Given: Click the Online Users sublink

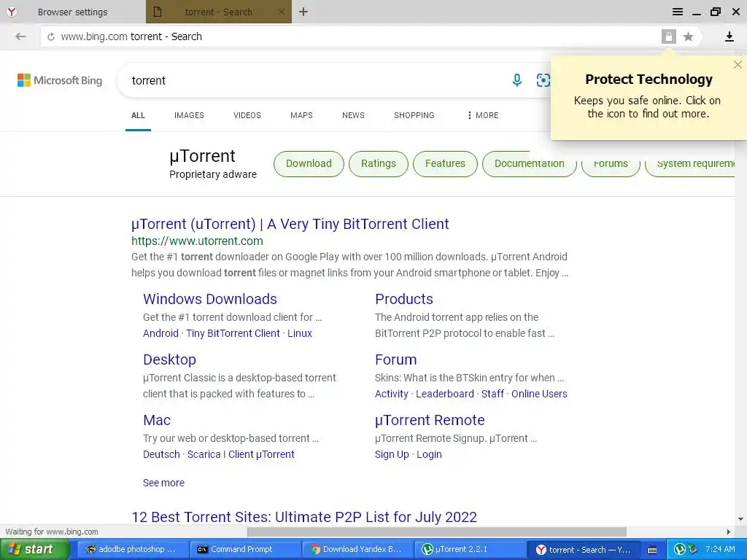Looking at the screenshot, I should tap(539, 394).
